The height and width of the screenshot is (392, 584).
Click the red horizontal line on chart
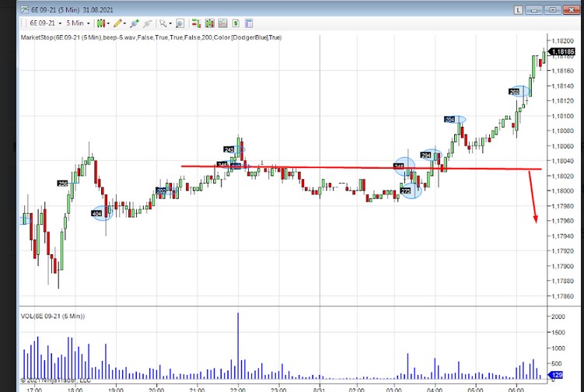coord(350,167)
